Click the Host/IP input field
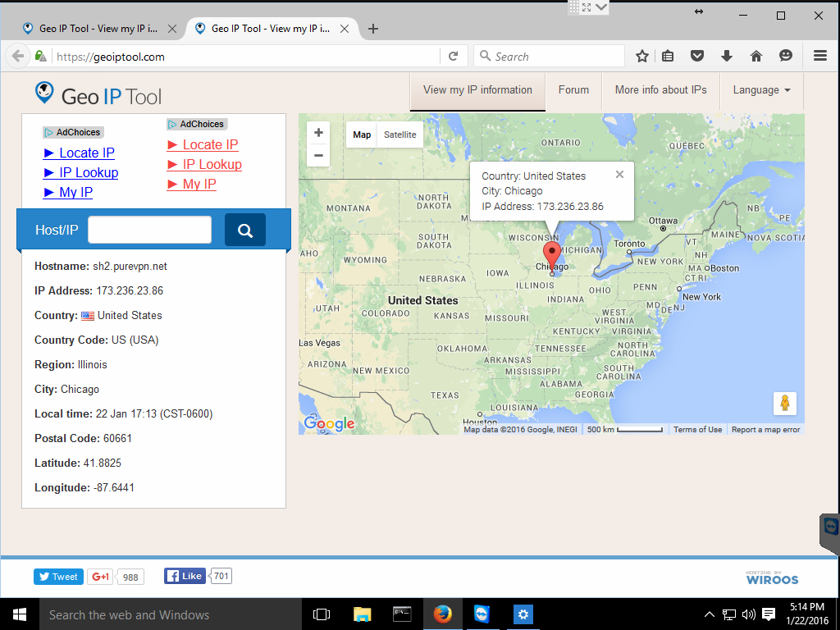Screen dimensions: 840x630 (149, 230)
